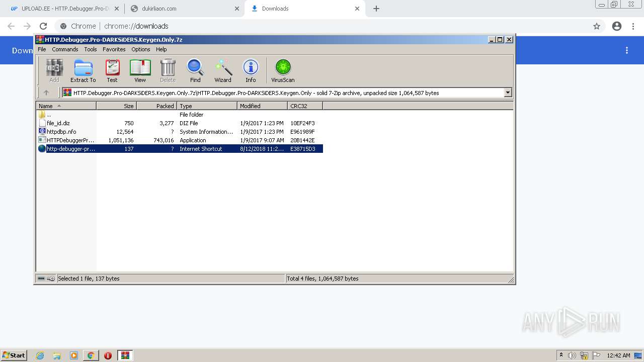Click Chrome back arrow
This screenshot has width=644, height=362.
(x=11, y=26)
